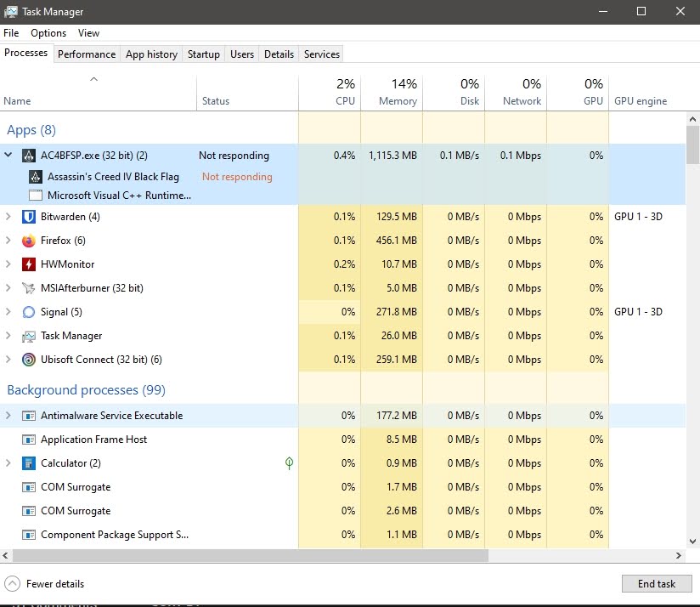Expand the Firefox process group
The height and width of the screenshot is (607, 700).
coord(8,241)
